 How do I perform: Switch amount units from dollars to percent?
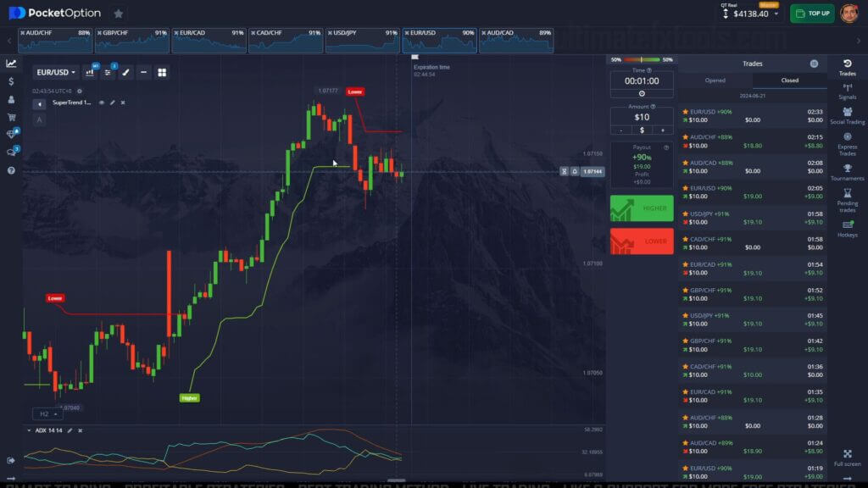pos(643,130)
